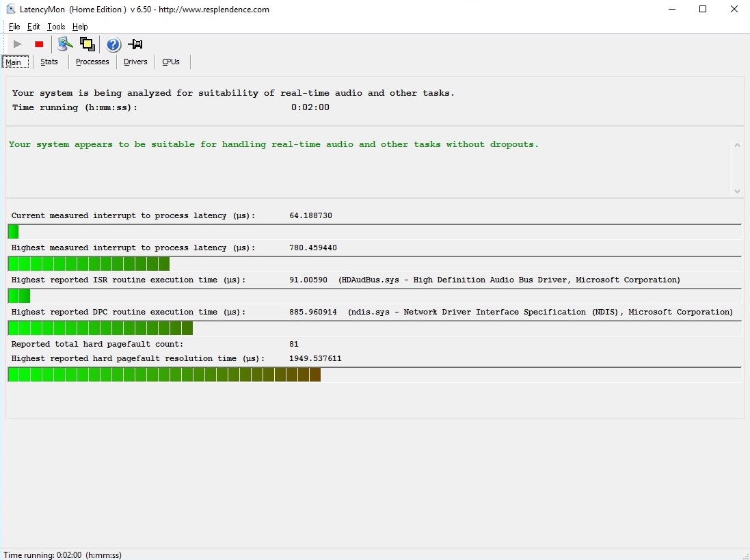Start the latency monitor with Play
Viewport: 750px width, 560px height.
click(18, 44)
